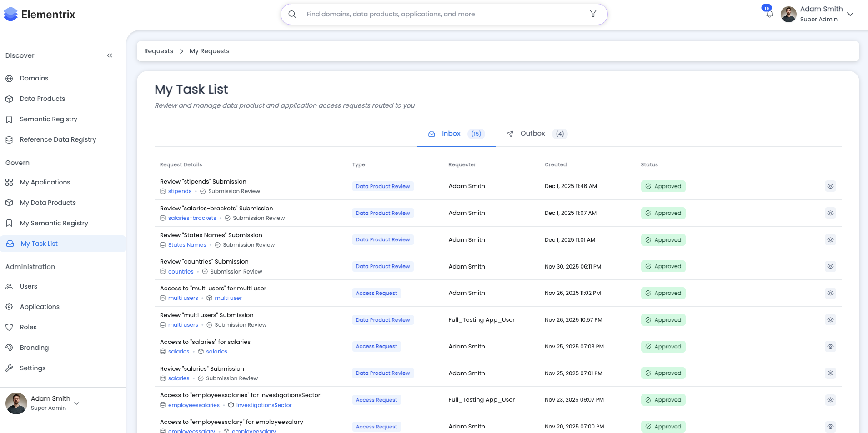
Task: Collapse the sidebar with double chevron
Action: point(110,55)
